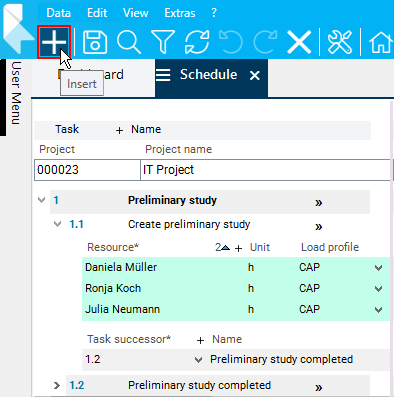394x397 pixels.
Task: Open the wrench and screwdriver tools icon
Action: tap(340, 42)
